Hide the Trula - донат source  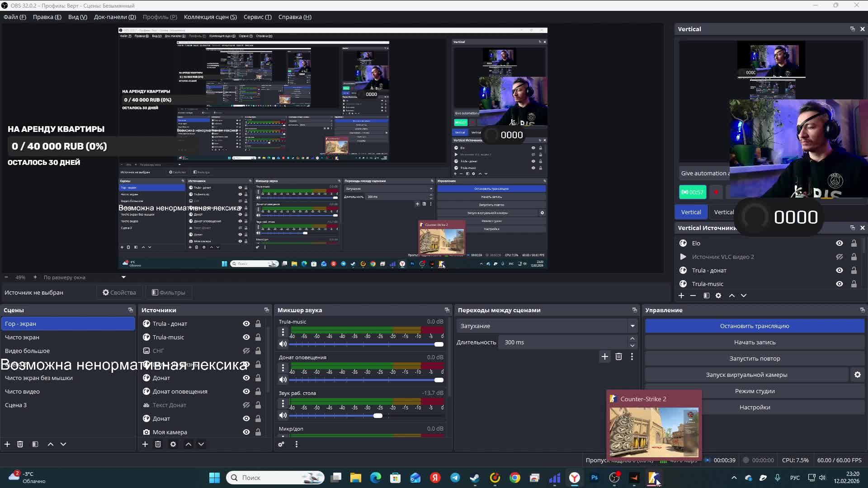pos(246,324)
